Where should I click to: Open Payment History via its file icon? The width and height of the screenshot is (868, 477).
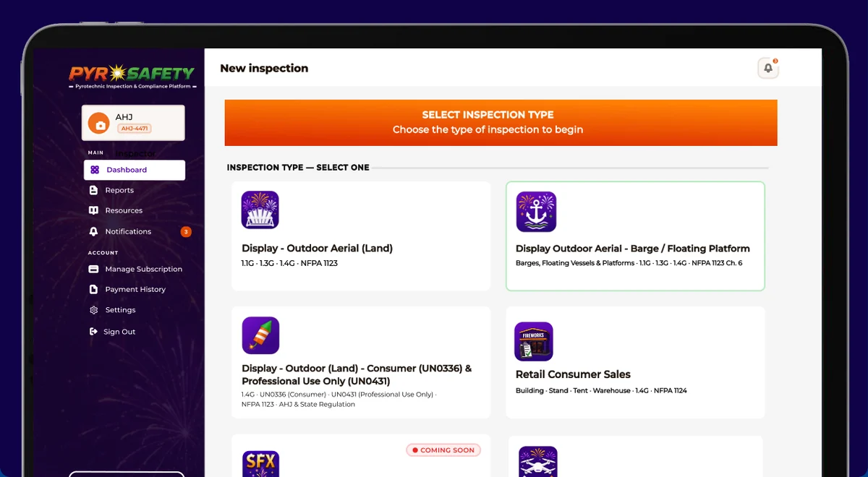93,289
